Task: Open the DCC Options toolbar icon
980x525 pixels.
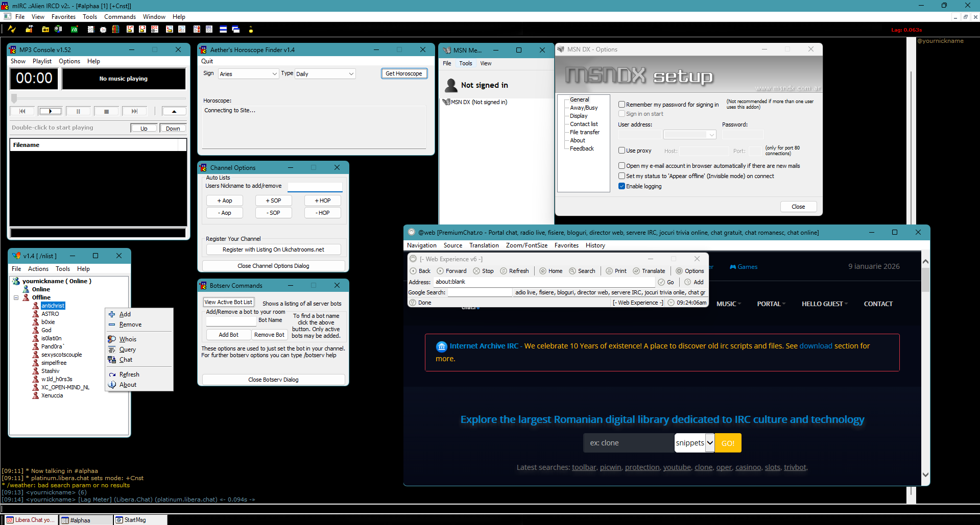Action: 155,29
